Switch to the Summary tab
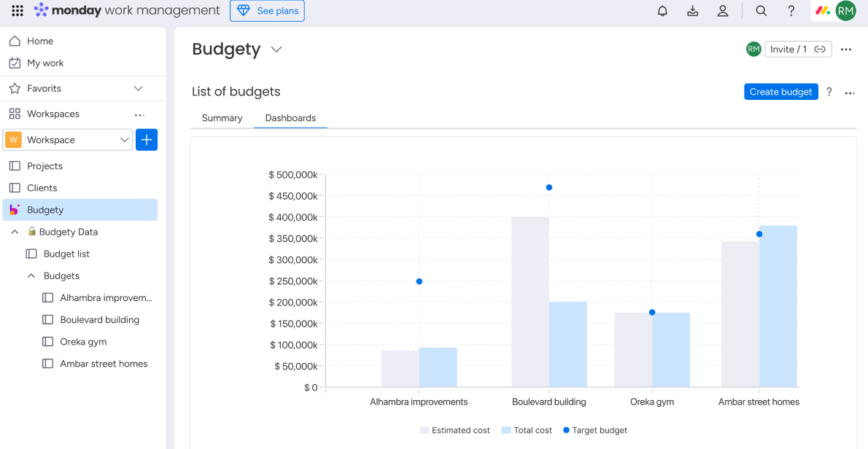 coord(222,117)
